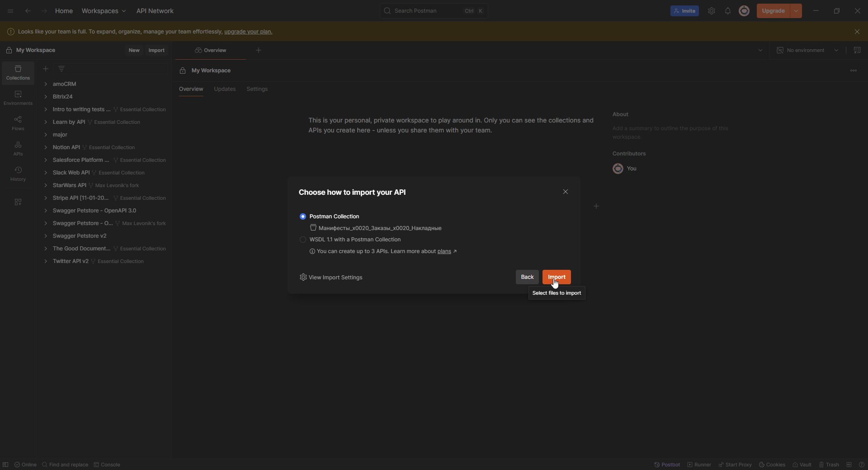Select the Postman Collection radio option
Image resolution: width=868 pixels, height=470 pixels.
tap(303, 216)
